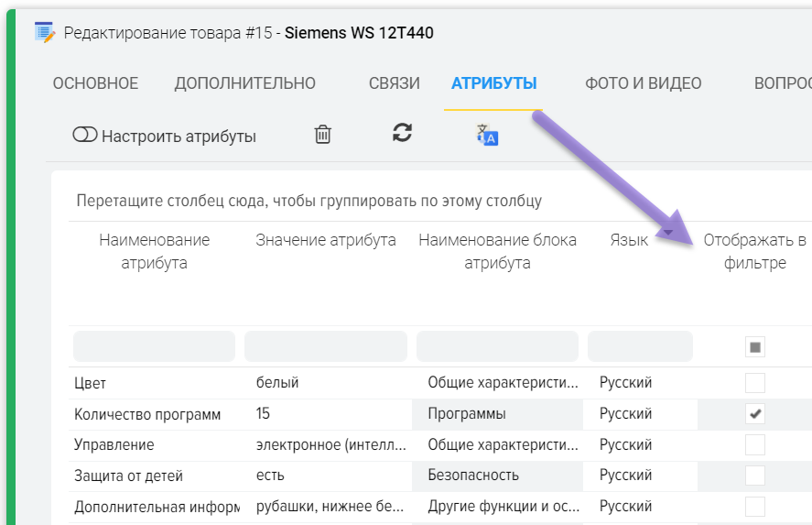
Task: Enable filter display for Защита от детей
Action: click(x=754, y=476)
